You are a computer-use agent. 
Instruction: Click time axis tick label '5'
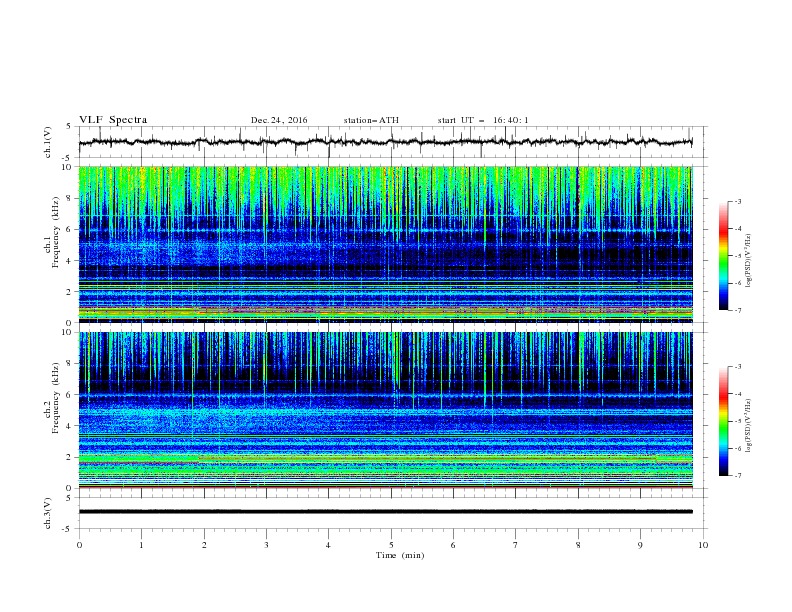click(391, 545)
